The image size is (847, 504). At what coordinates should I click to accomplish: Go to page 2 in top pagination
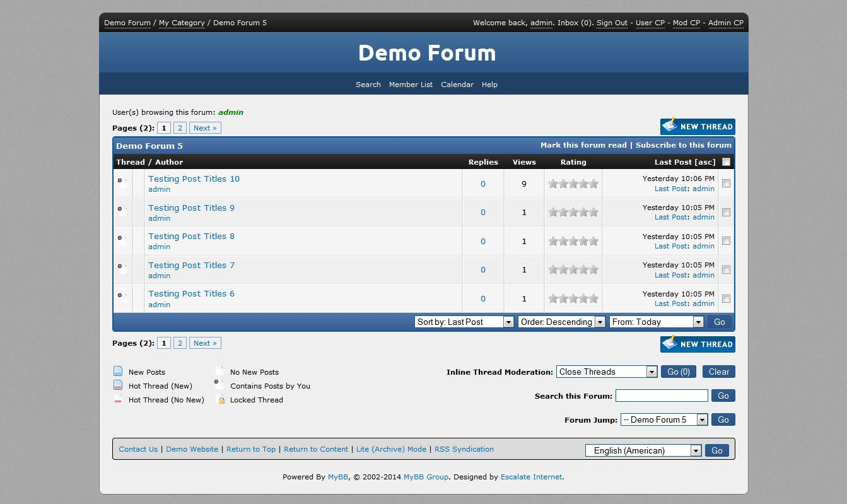pyautogui.click(x=180, y=128)
